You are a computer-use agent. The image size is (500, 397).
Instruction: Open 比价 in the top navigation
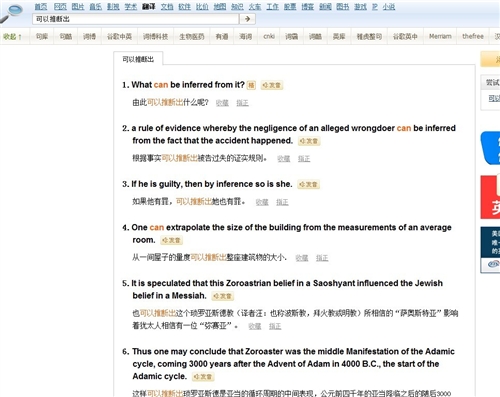point(202,7)
